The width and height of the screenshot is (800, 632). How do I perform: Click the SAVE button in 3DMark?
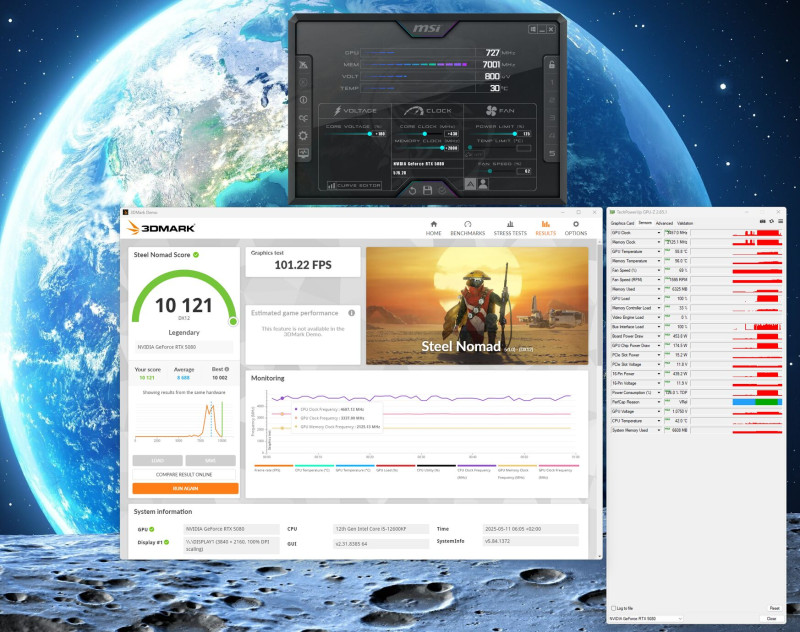click(x=210, y=461)
